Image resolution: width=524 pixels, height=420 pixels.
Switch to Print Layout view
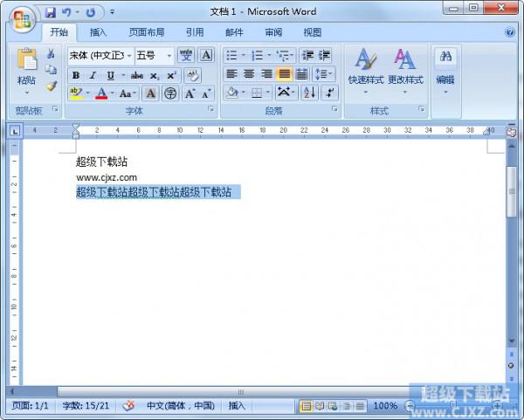(x=307, y=406)
